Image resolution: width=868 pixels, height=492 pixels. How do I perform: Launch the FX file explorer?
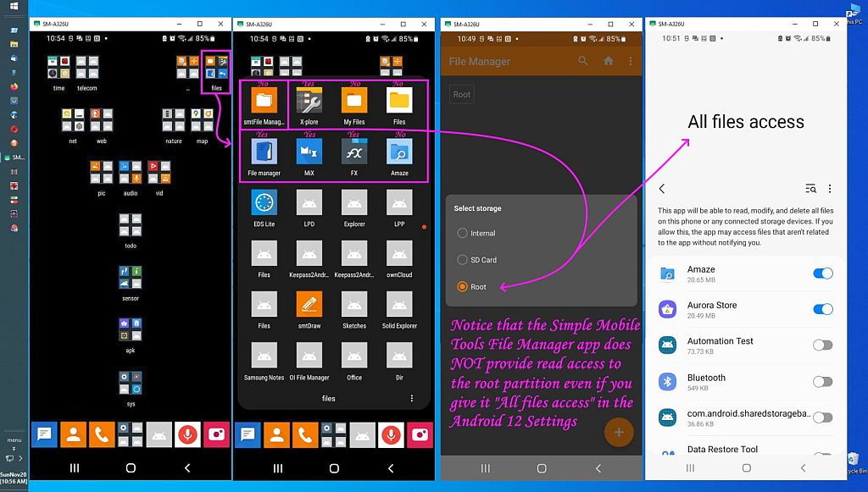[x=354, y=152]
